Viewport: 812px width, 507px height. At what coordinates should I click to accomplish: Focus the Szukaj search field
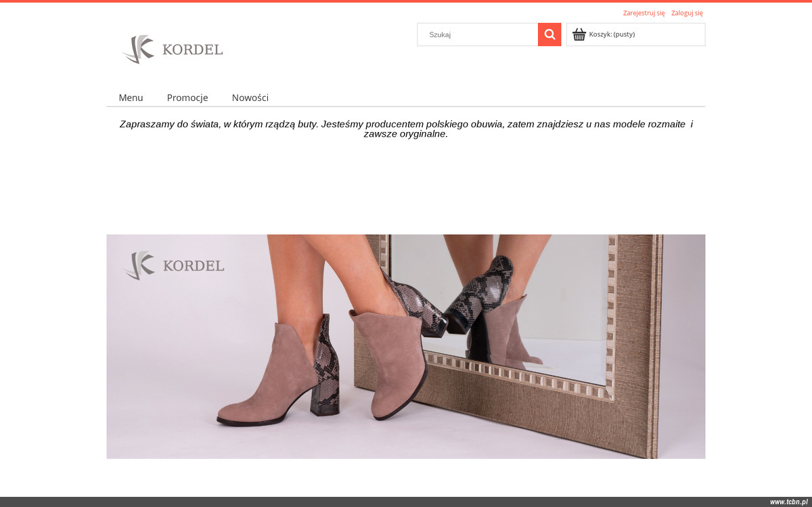[x=478, y=35]
